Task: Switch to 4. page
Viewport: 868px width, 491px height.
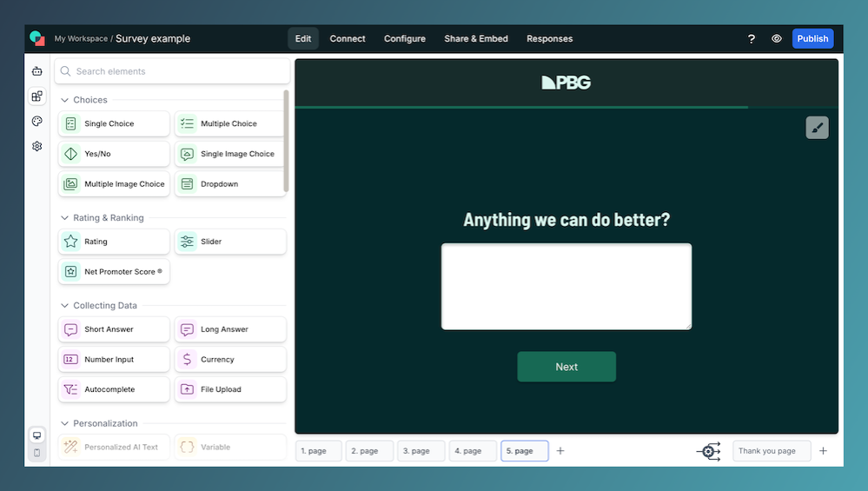Action: pos(473,451)
